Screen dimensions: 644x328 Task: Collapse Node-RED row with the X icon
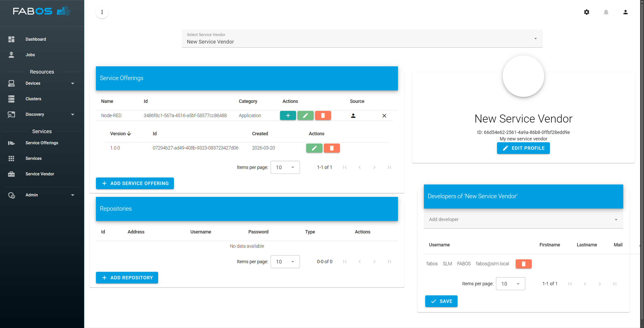[384, 116]
